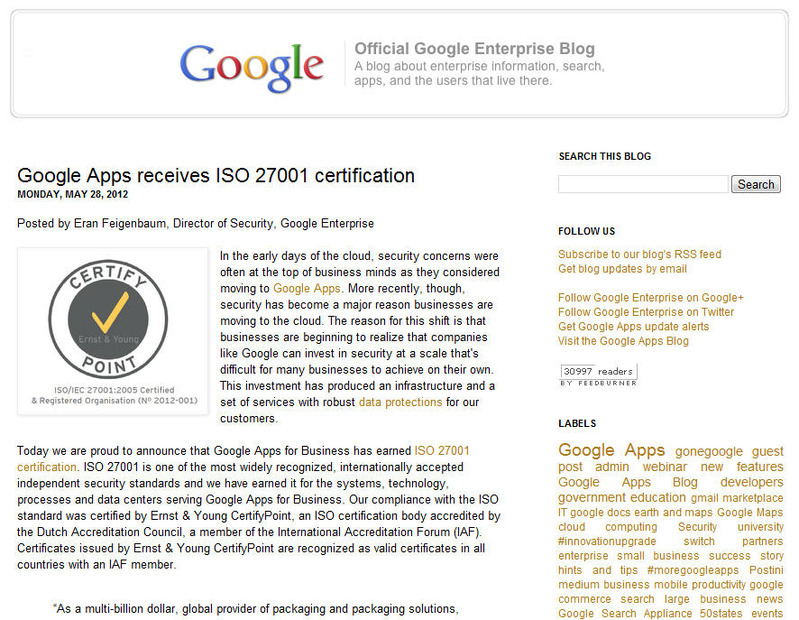
Task: Open the Ernst & Young CertifyPoint badge image
Action: (113, 331)
